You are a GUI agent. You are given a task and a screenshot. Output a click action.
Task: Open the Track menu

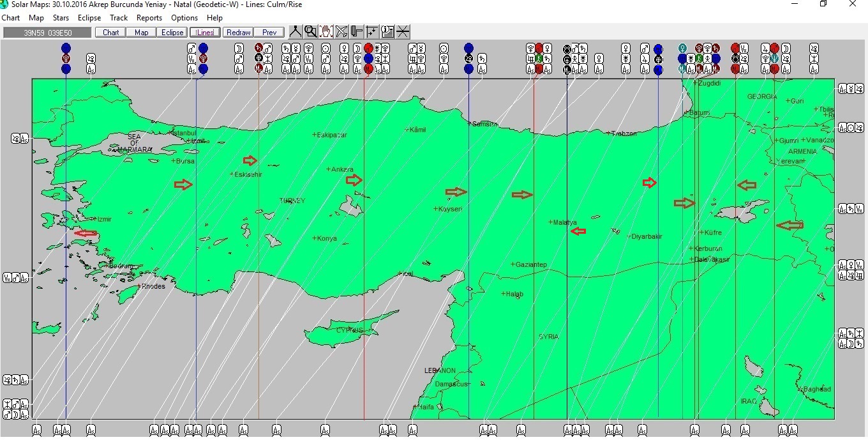point(119,18)
